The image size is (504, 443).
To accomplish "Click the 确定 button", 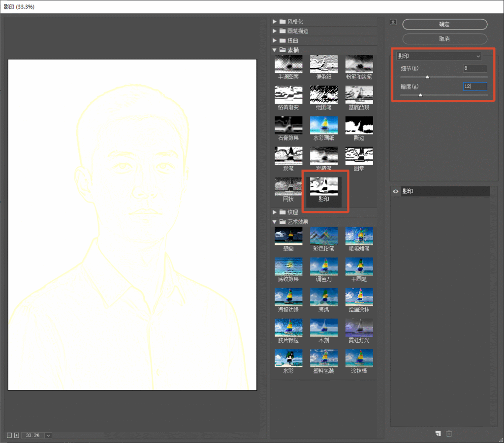I will click(x=445, y=25).
